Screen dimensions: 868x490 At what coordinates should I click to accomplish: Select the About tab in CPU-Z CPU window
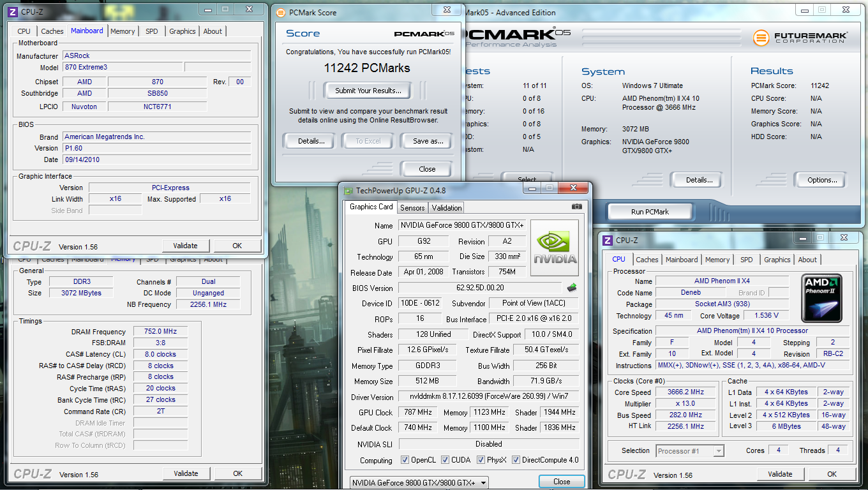click(807, 260)
